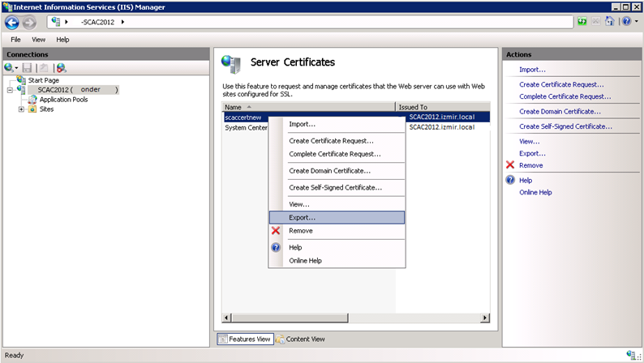Click the Help question icon in the context menu
This screenshot has height=363, width=644.
coord(276,247)
